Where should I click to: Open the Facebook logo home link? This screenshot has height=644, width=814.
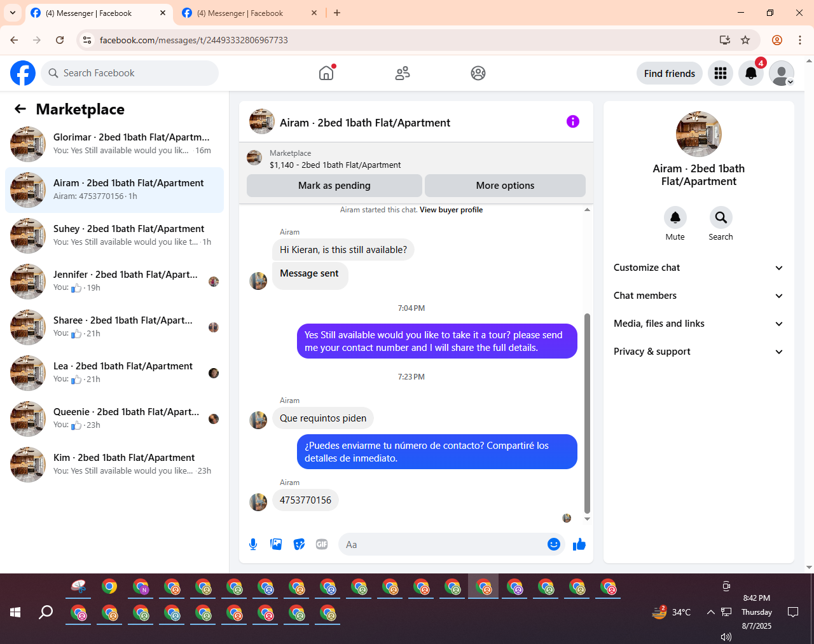point(23,73)
